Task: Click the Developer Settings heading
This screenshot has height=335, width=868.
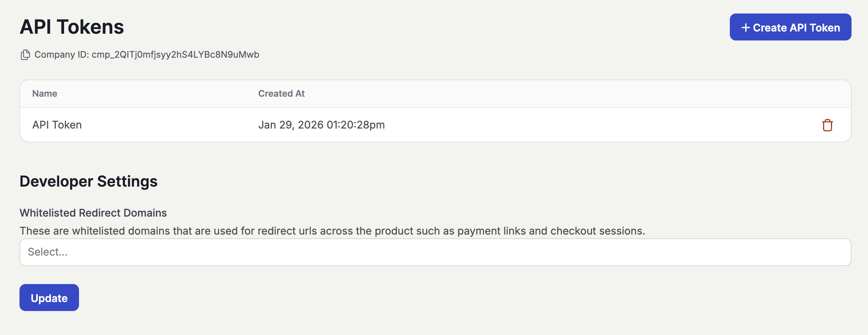Action: 88,181
